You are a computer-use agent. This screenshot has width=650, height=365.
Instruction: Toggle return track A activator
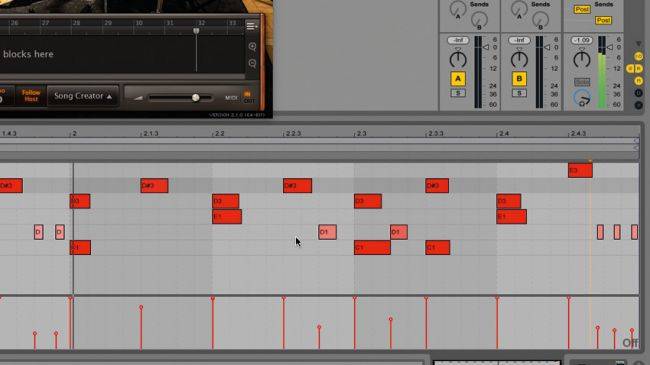458,79
